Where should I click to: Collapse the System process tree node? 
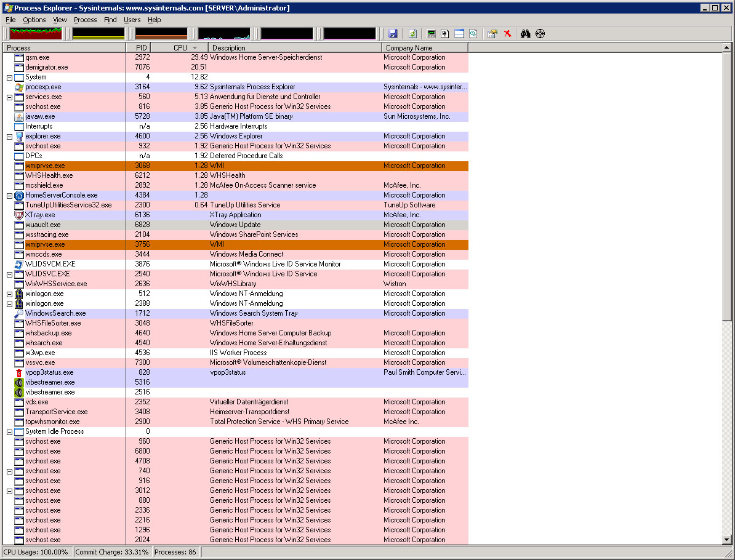9,78
